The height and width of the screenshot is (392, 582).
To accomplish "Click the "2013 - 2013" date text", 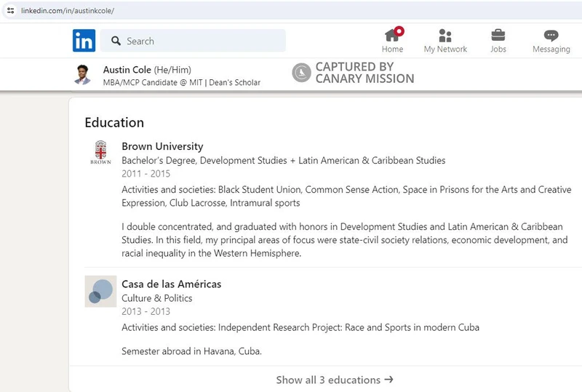I will pos(146,311).
